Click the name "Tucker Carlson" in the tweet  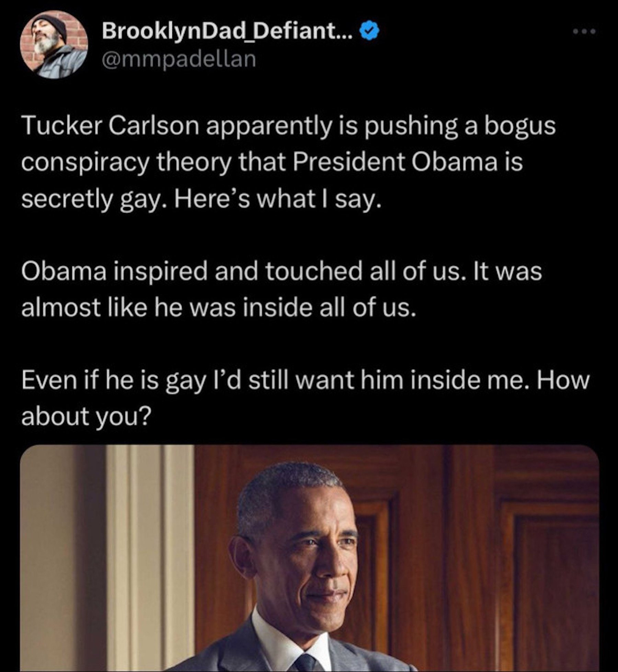110,126
